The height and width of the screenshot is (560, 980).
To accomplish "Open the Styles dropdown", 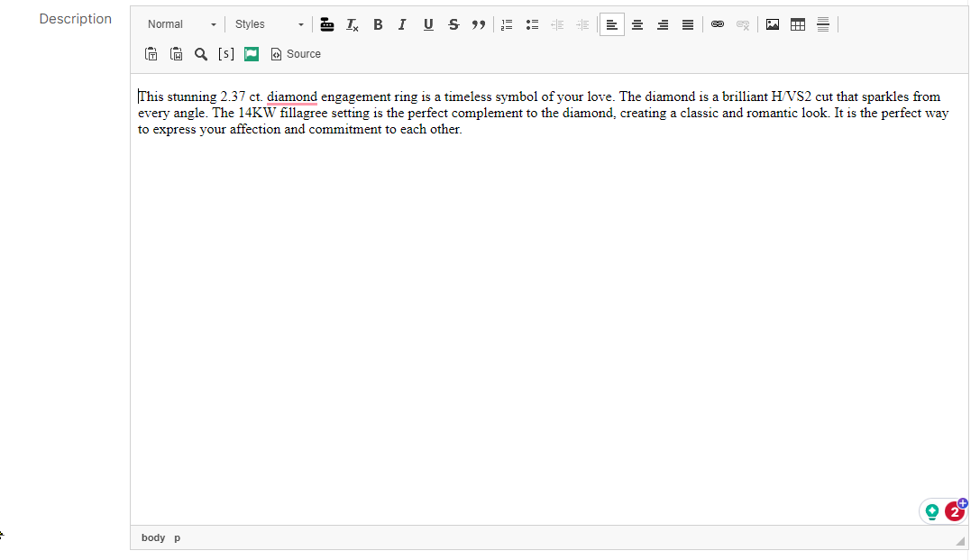I will pyautogui.click(x=269, y=24).
